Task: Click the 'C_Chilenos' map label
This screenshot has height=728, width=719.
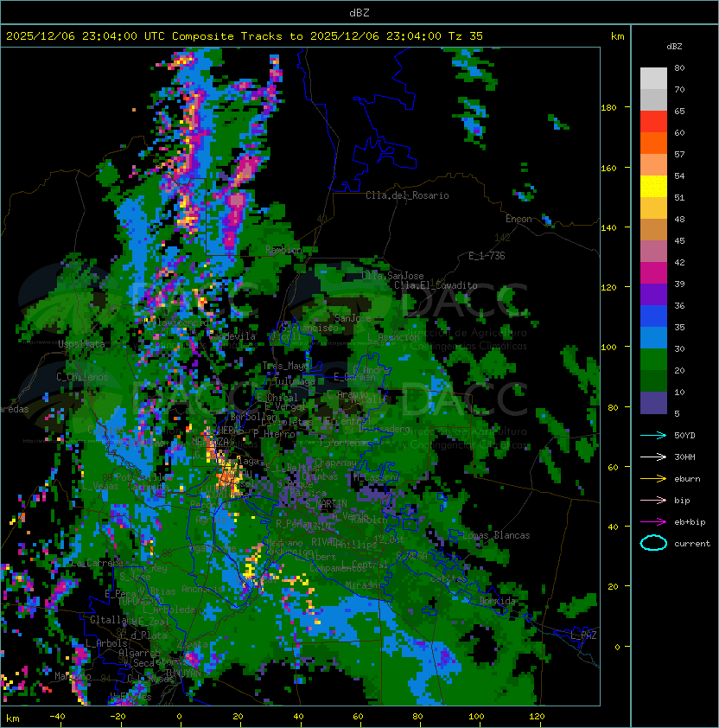Action: click(82, 377)
